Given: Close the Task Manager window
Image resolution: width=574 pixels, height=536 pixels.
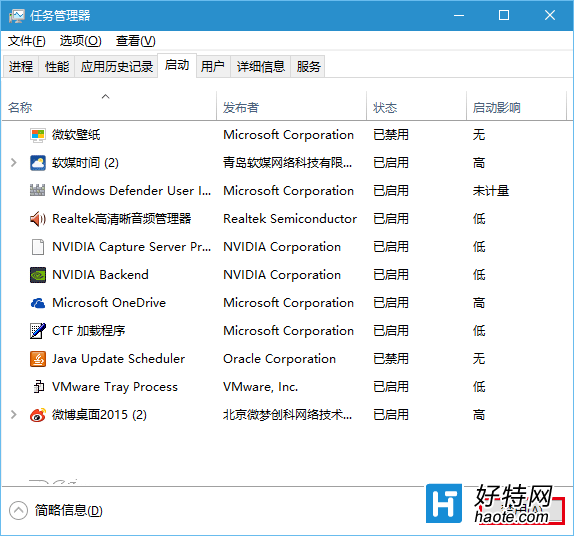Looking at the screenshot, I should [550, 15].
